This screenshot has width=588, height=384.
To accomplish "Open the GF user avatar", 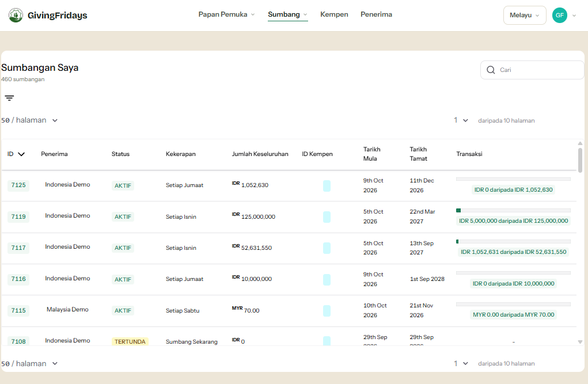I will (x=560, y=16).
